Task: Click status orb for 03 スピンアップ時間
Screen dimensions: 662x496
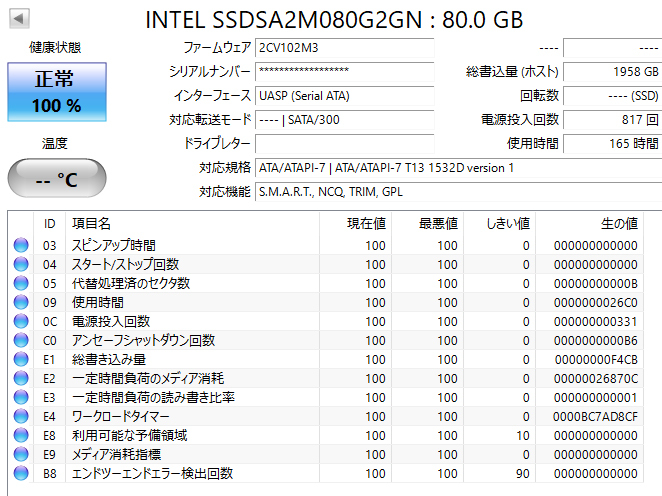Action: click(x=21, y=245)
